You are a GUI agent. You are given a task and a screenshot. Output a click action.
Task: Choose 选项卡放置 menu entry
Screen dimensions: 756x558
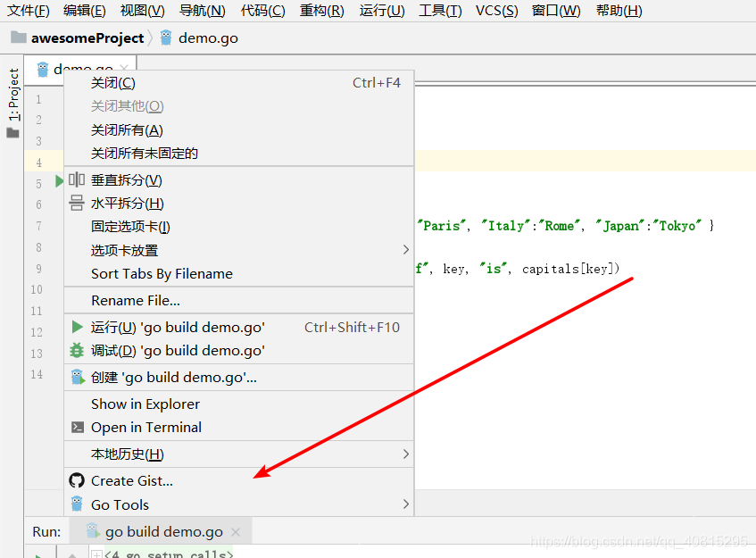(239, 250)
